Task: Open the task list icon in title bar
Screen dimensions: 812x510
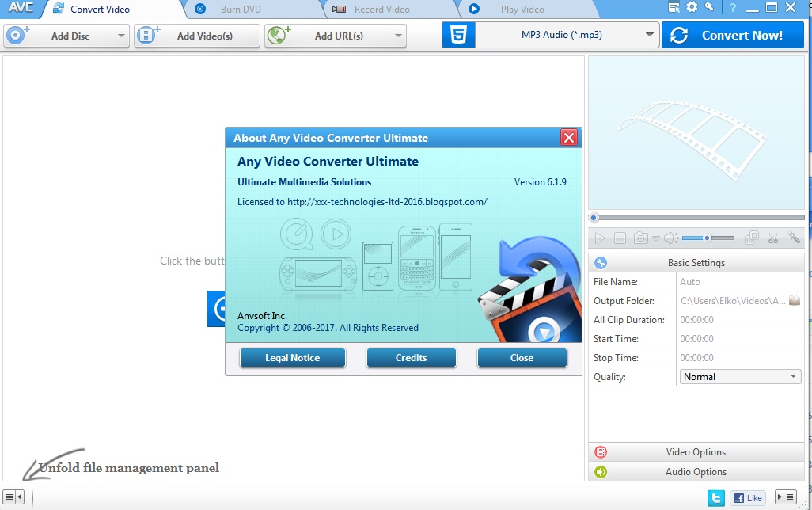Action: point(674,7)
